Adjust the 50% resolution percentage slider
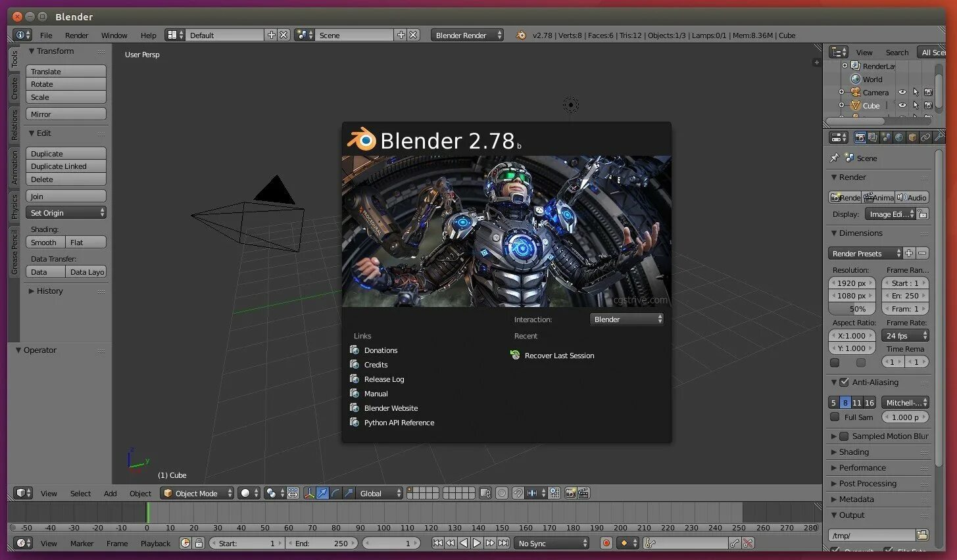 852,308
